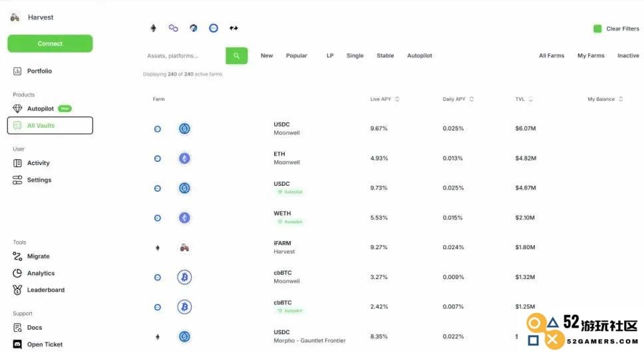Click the double-arrow network filter icon
The height and width of the screenshot is (353, 644).
(x=234, y=28)
